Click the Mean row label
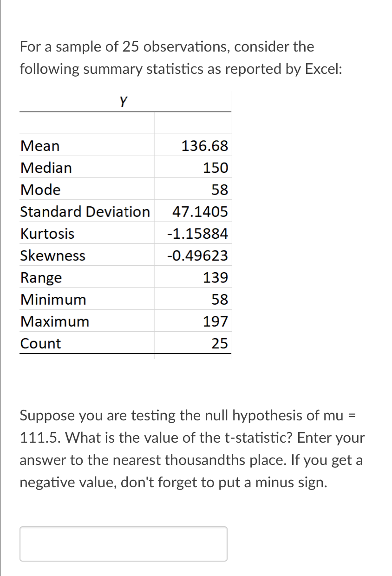392x576 pixels. [39, 146]
